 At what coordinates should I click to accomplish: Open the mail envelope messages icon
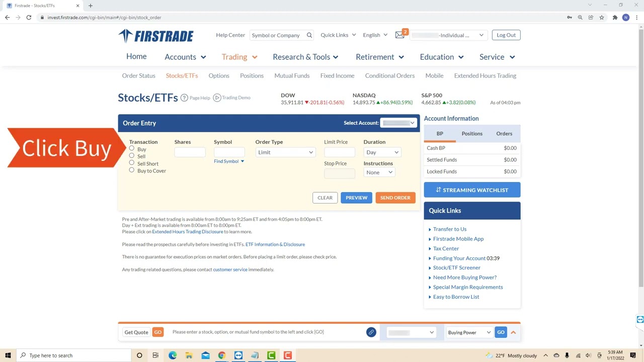[399, 35]
